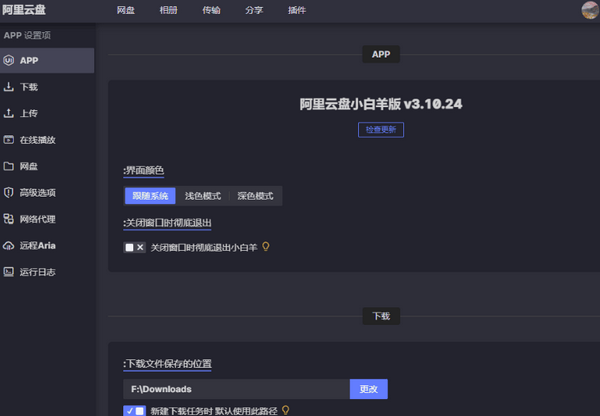Go to 下载 settings in sidebar
Viewport: 600px width, 416px height.
pos(47,87)
